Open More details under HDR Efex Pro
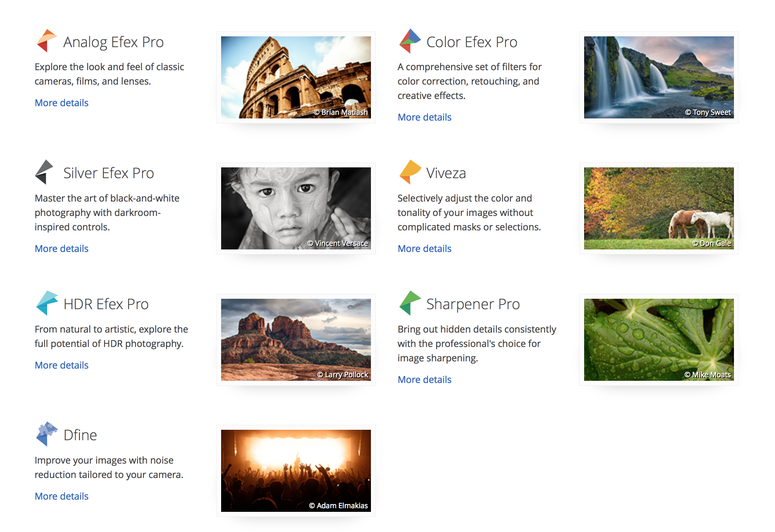Screen dimensions: 775x532 [x=62, y=365]
